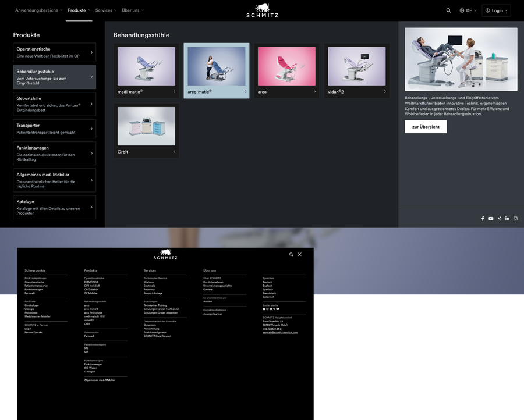524x420 pixels.
Task: Click Wartung link under Technischer Service
Action: click(x=148, y=282)
